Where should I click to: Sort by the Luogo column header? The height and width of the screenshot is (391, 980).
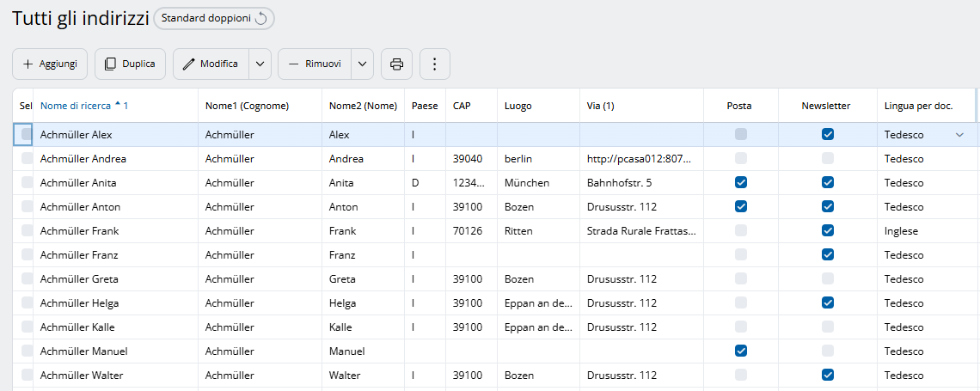point(518,106)
